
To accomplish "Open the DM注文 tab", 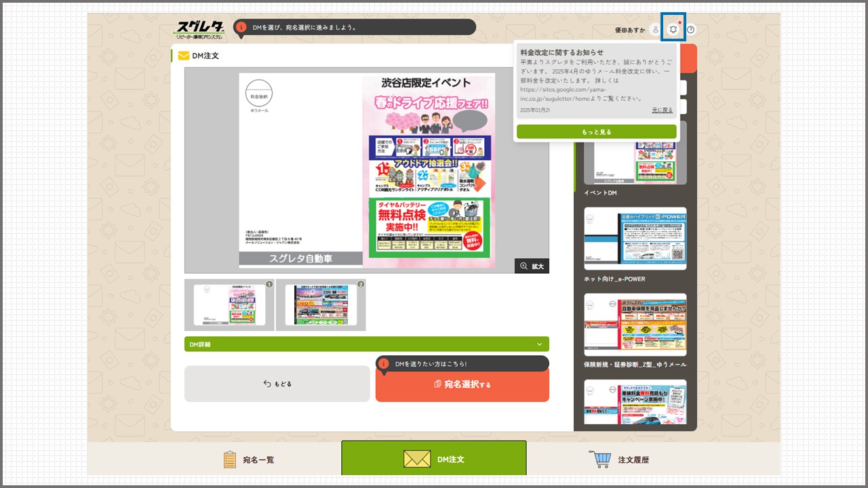I will click(434, 459).
